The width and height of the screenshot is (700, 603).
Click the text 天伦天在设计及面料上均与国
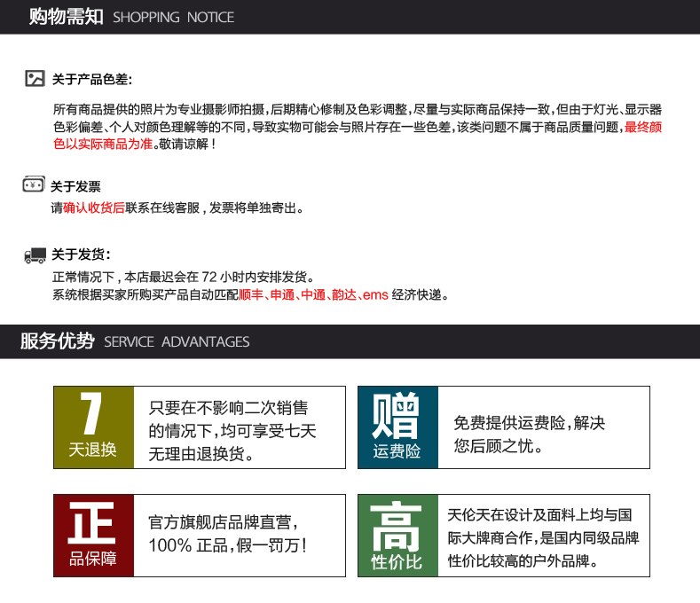[539, 515]
